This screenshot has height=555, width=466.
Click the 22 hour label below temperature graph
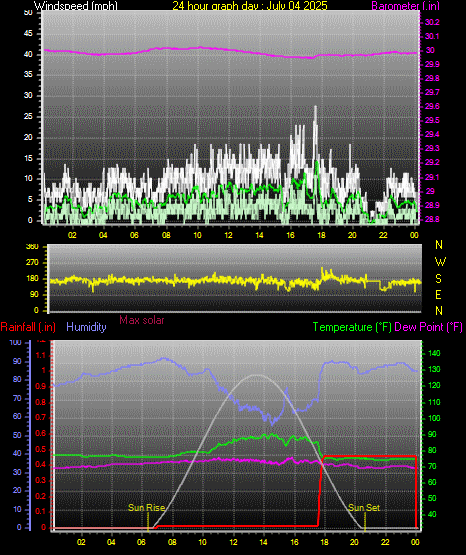(x=385, y=542)
